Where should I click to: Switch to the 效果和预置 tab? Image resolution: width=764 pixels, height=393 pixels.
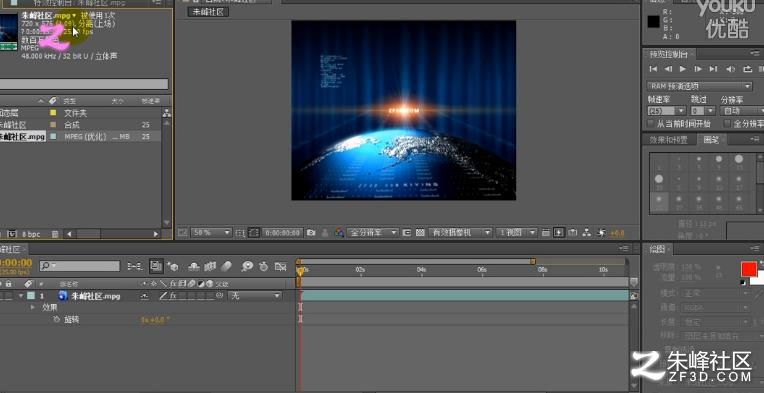pyautogui.click(x=668, y=140)
